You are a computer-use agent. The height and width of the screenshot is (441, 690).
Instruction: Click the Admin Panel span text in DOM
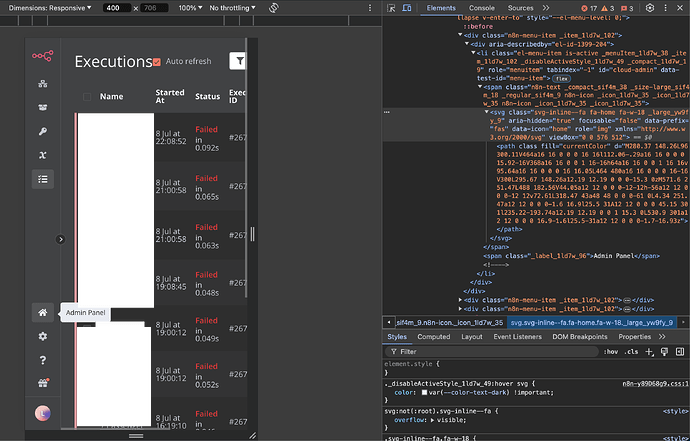(614, 256)
